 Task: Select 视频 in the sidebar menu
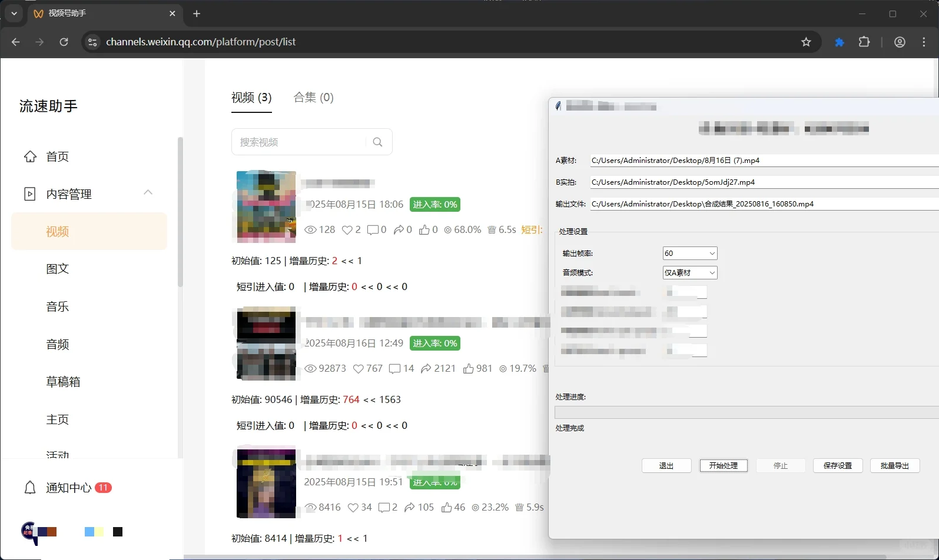click(89, 231)
